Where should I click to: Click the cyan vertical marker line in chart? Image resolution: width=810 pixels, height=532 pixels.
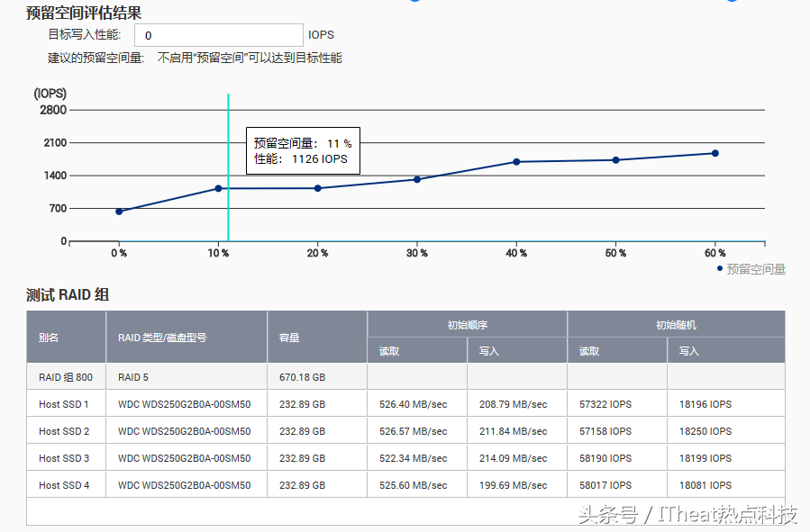tap(229, 216)
